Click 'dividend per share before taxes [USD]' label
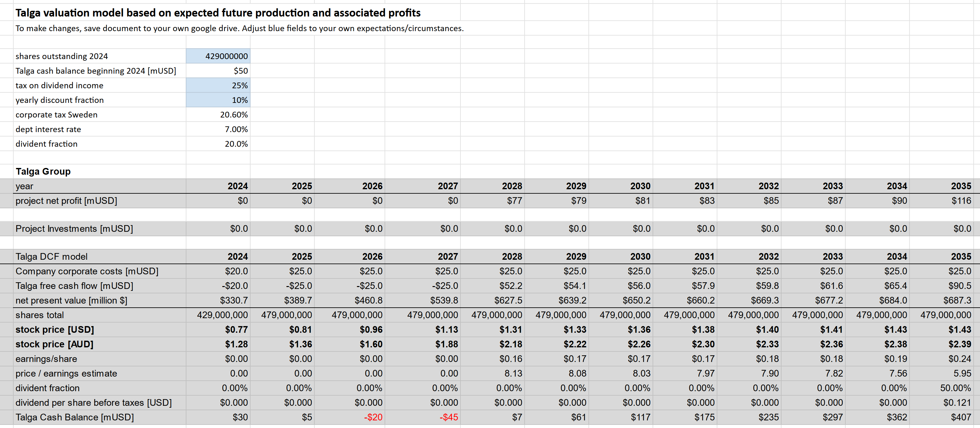980x428 pixels. (94, 403)
